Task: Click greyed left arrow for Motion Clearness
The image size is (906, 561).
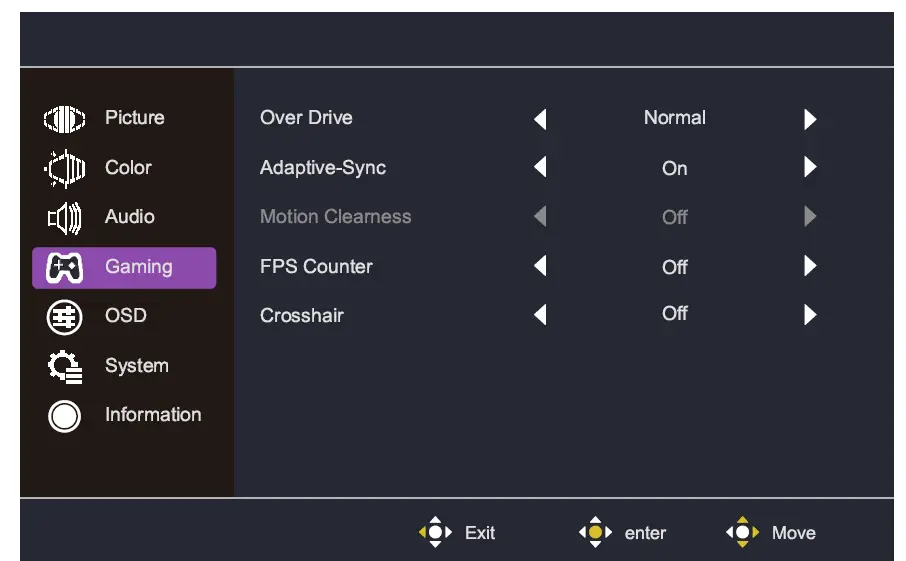Action: tap(540, 217)
